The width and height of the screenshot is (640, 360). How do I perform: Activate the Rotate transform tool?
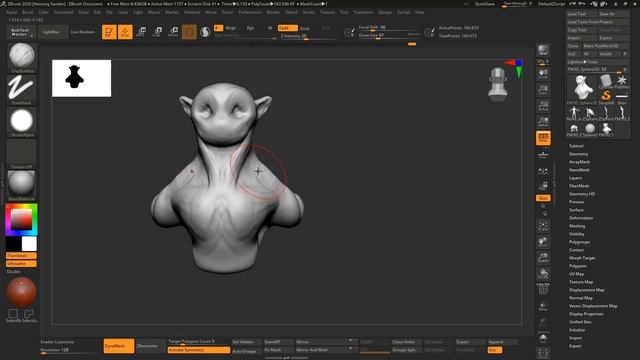point(173,32)
